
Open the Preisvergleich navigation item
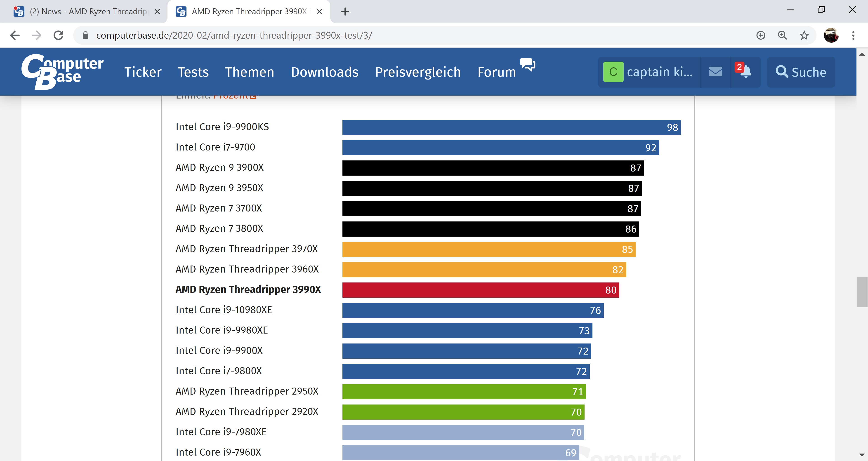(x=417, y=72)
